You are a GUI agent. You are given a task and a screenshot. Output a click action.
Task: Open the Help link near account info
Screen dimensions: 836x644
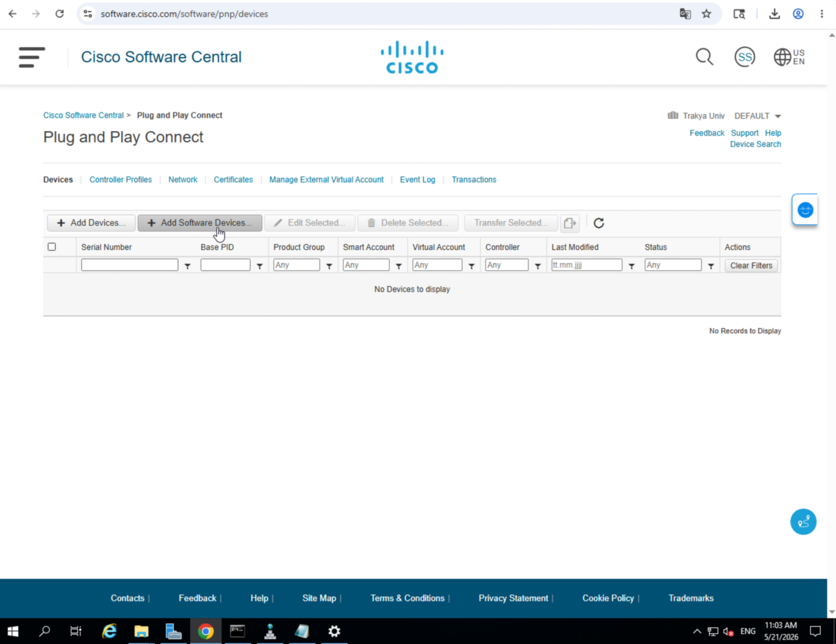[773, 133]
